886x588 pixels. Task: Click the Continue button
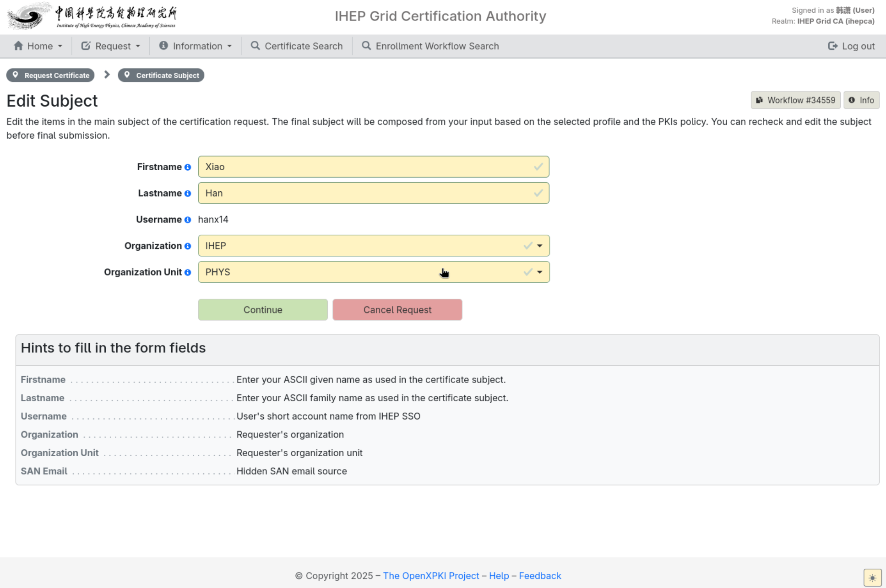[x=263, y=310]
